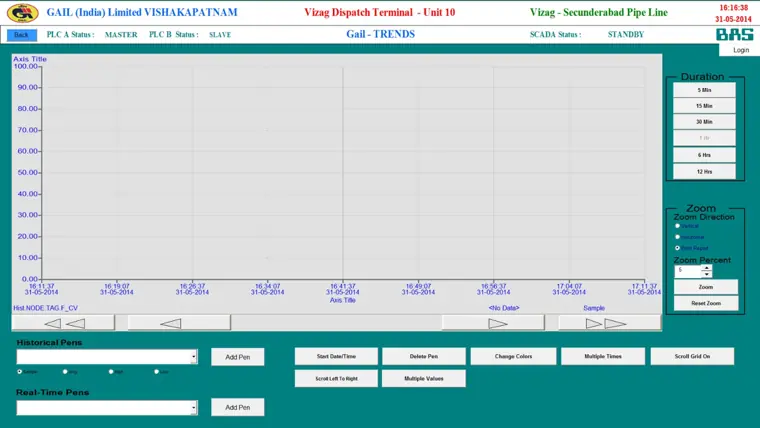Select the Avg radio under Historical Pens

coord(65,372)
